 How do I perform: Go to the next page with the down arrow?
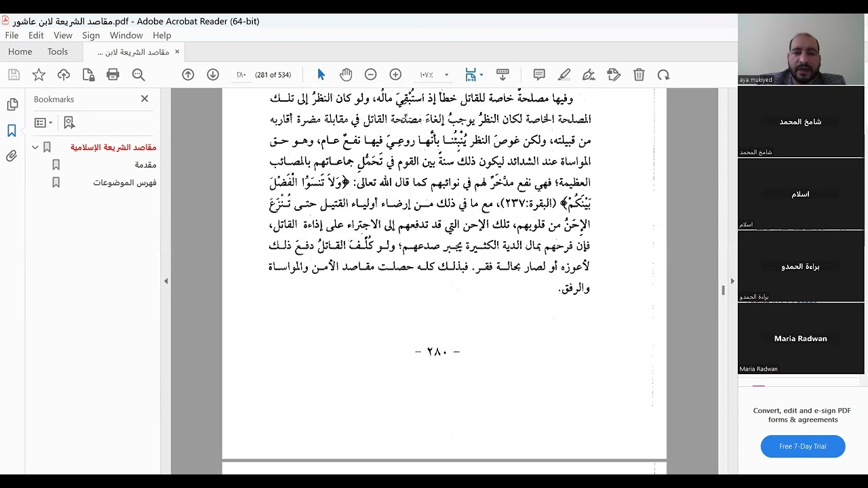pos(213,75)
